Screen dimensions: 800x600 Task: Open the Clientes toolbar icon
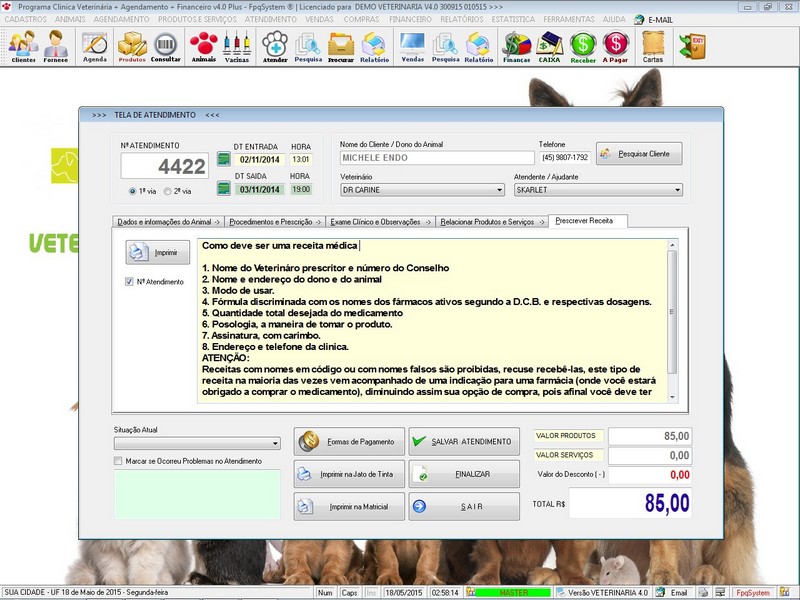pos(23,46)
